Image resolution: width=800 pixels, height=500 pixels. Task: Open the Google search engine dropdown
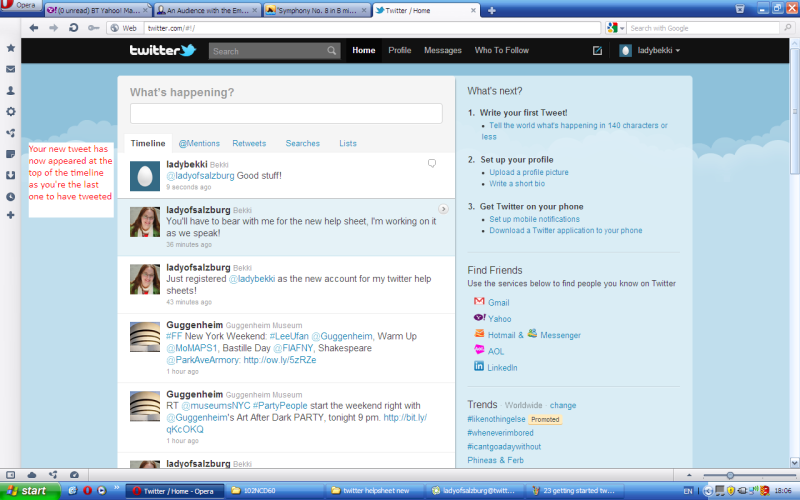[x=615, y=28]
